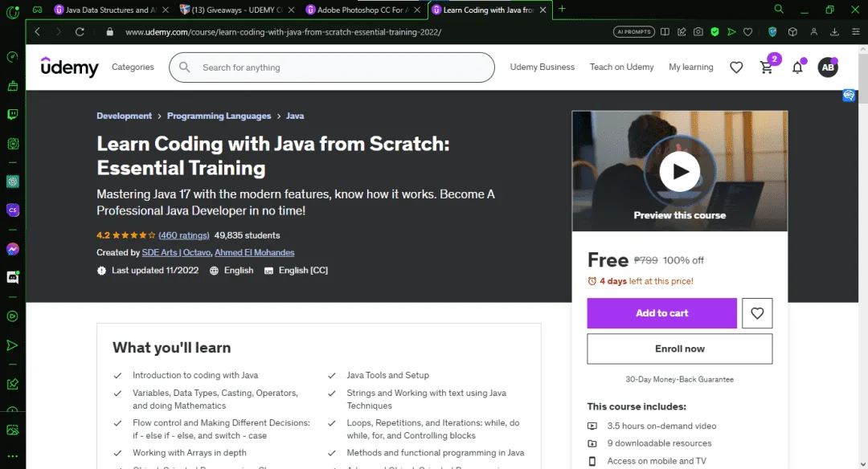The width and height of the screenshot is (868, 469).
Task: Click the site padlock security icon
Action: 109,32
